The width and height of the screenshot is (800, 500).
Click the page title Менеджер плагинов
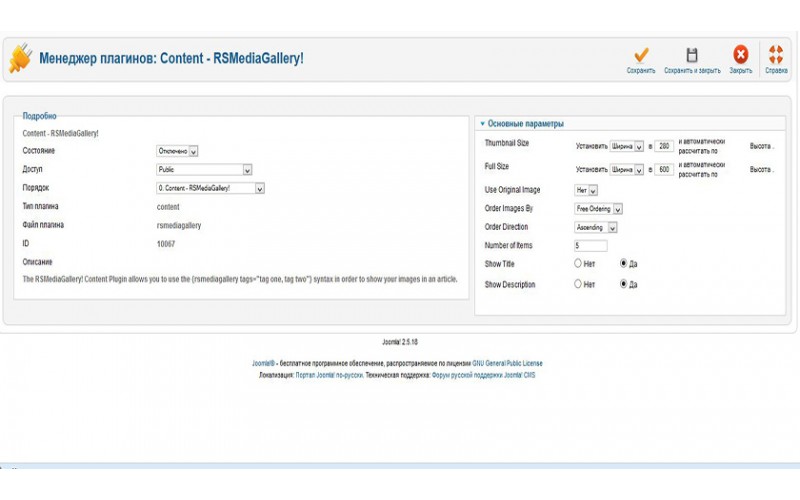pyautogui.click(x=171, y=58)
